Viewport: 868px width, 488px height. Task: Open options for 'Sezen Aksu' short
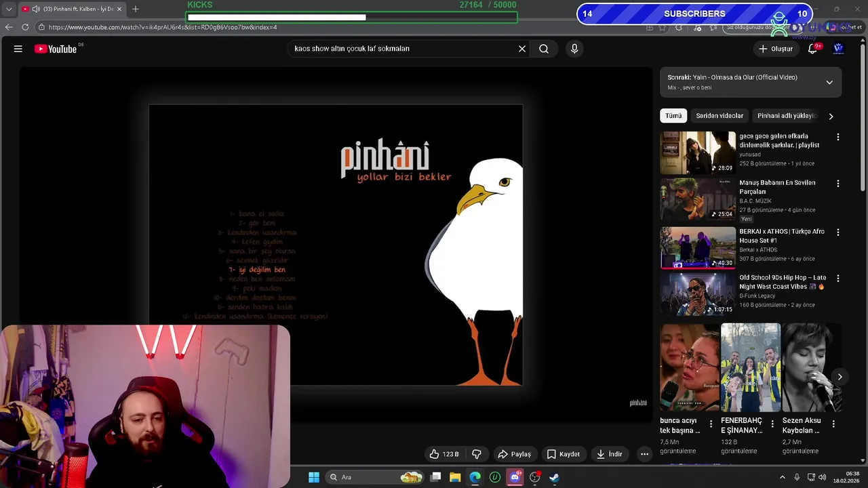pyautogui.click(x=833, y=424)
